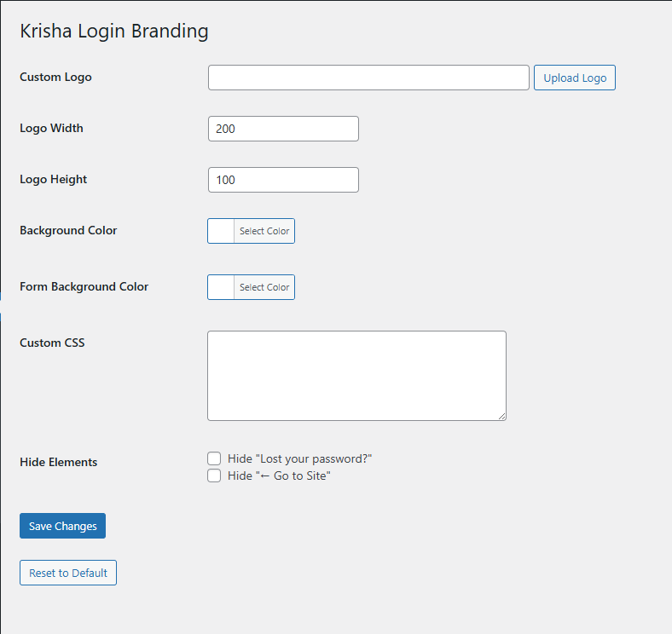Click the Custom Logo URL text field
Viewport: 672px width, 634px height.
click(x=368, y=78)
